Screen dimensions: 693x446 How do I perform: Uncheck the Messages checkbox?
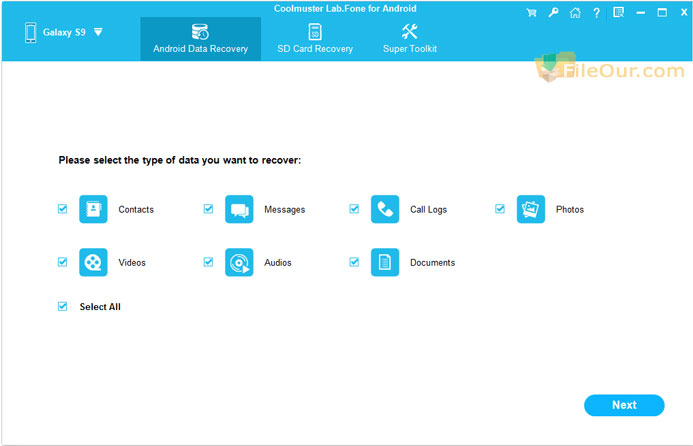208,209
